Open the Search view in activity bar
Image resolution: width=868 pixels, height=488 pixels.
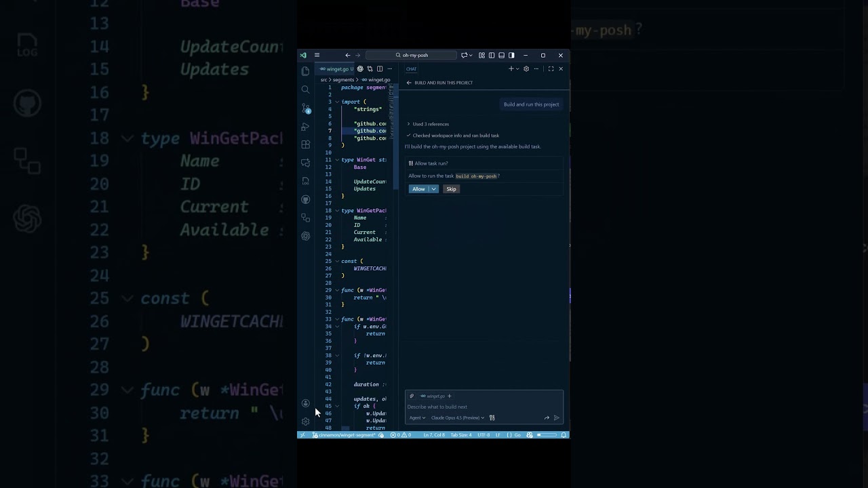[x=305, y=89]
